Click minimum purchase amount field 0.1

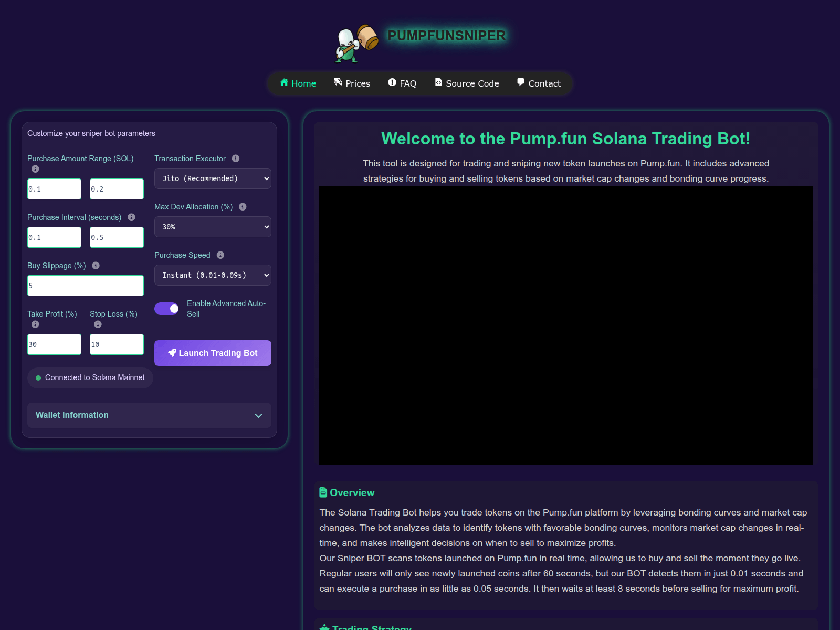pos(54,189)
